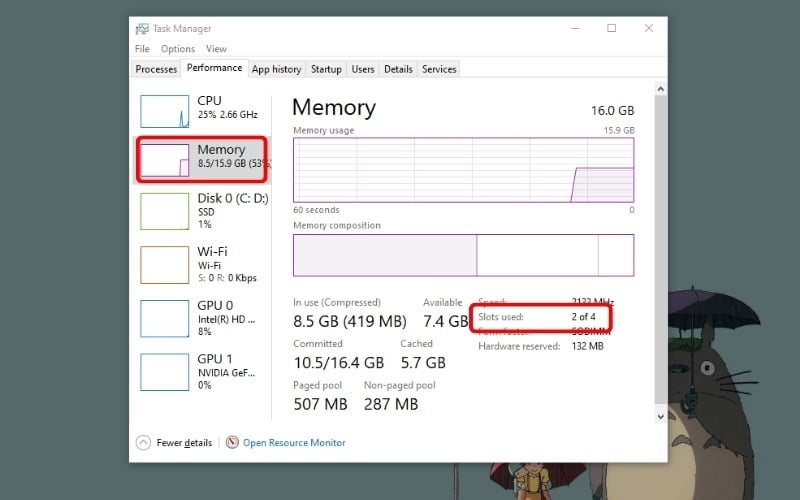Viewport: 800px width, 500px height.
Task: Click the Resource Monitor icon
Action: click(232, 442)
